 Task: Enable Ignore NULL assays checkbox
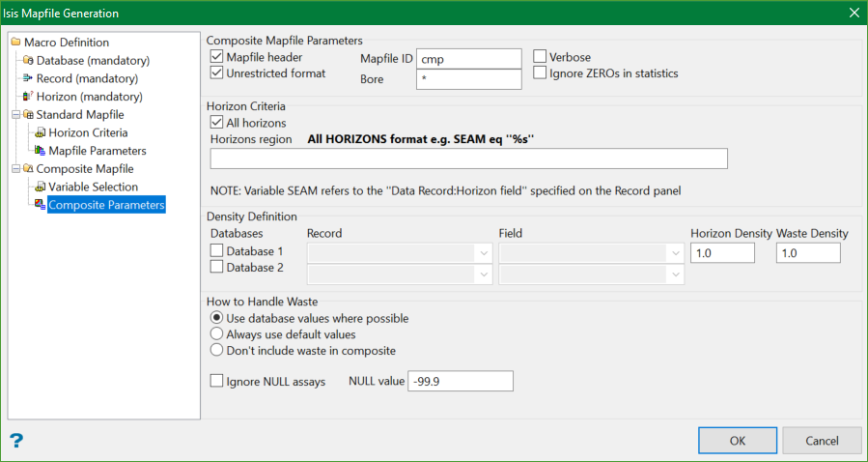click(x=216, y=381)
